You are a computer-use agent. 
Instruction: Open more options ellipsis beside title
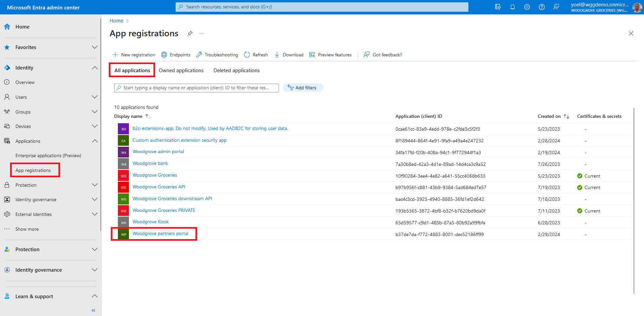pyautogui.click(x=201, y=33)
